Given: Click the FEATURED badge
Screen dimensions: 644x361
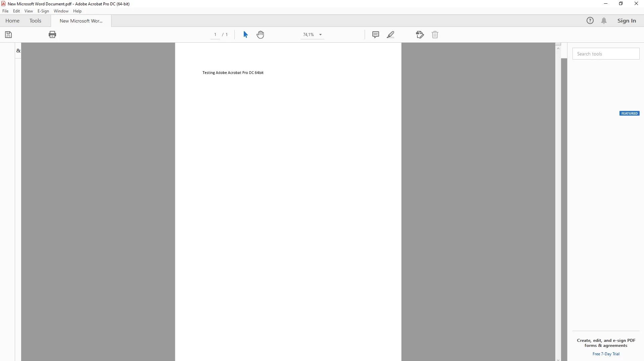Looking at the screenshot, I should coord(629,113).
